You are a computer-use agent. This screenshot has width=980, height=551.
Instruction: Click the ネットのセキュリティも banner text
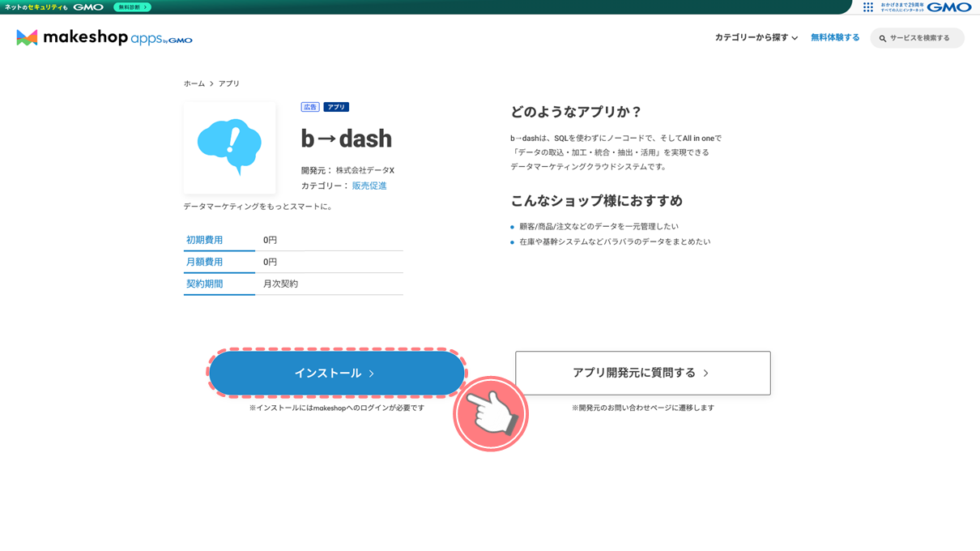pos(36,7)
